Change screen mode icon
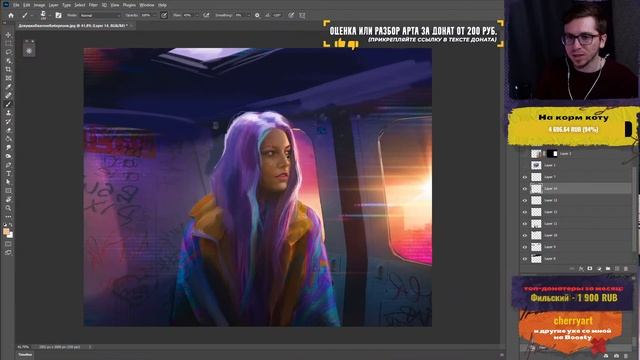The width and height of the screenshot is (640, 360). click(x=8, y=253)
